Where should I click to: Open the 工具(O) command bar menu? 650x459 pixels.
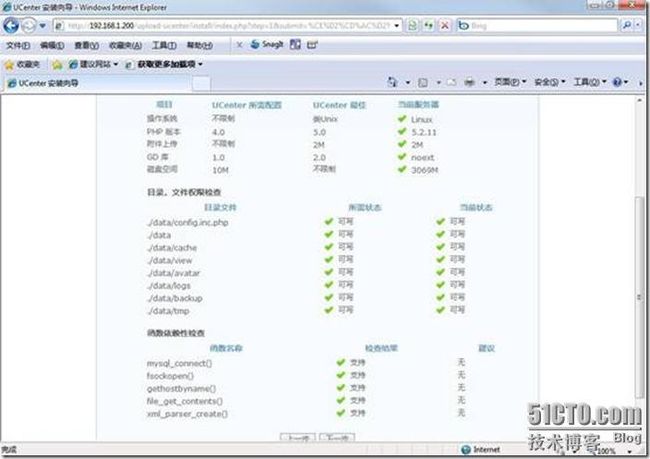pyautogui.click(x=590, y=82)
